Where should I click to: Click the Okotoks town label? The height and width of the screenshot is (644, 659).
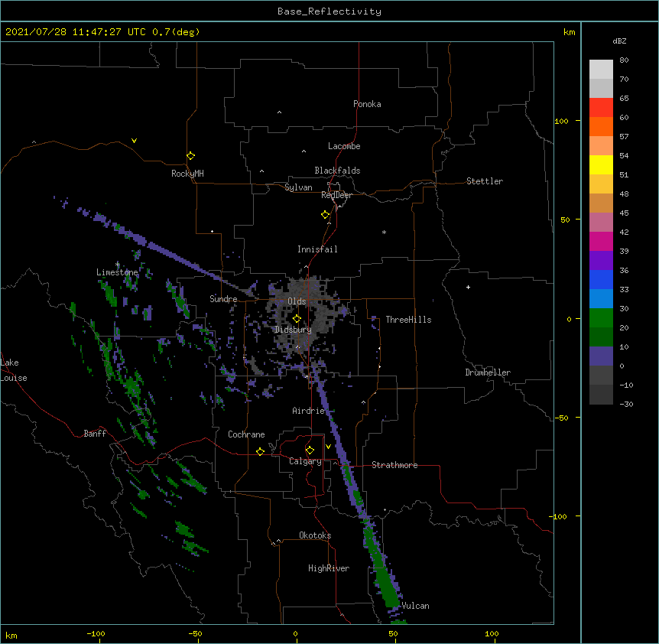pyautogui.click(x=315, y=535)
